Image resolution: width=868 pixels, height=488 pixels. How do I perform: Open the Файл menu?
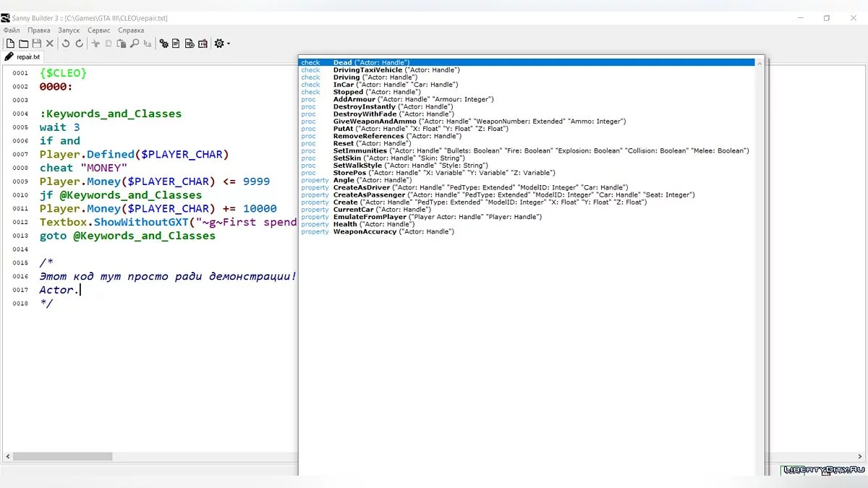[12, 30]
